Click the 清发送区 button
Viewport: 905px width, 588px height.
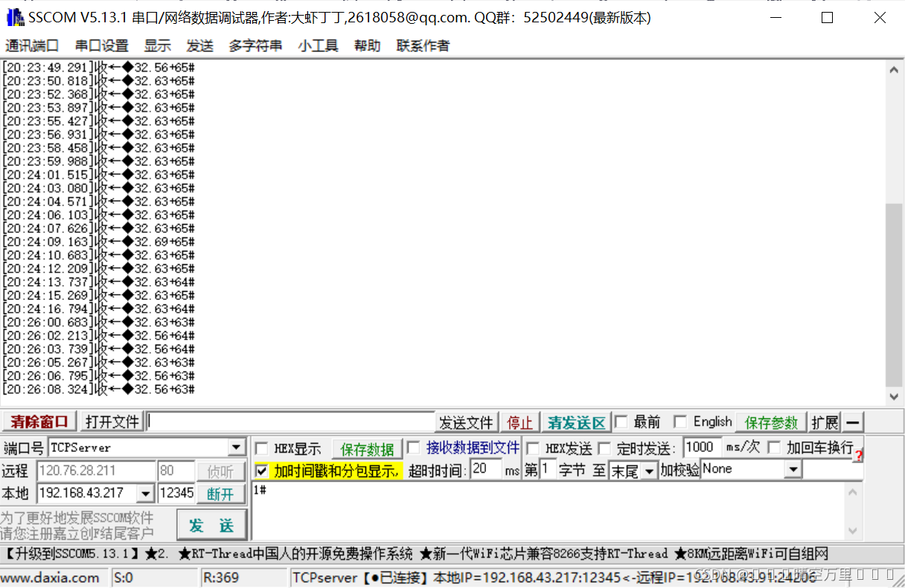577,423
